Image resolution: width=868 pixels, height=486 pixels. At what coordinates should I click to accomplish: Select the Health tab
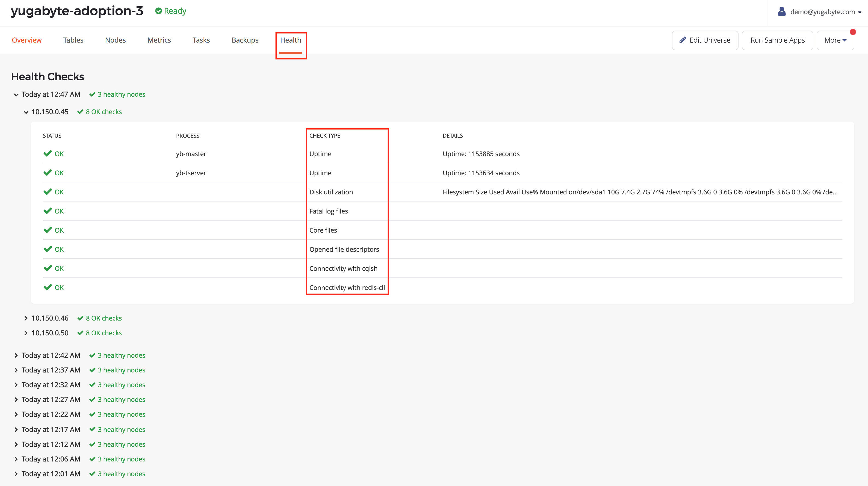pyautogui.click(x=290, y=40)
